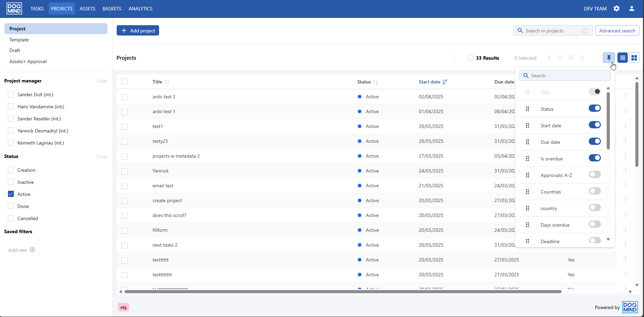The height and width of the screenshot is (317, 644).
Task: Open the user profile icon
Action: coord(632,9)
